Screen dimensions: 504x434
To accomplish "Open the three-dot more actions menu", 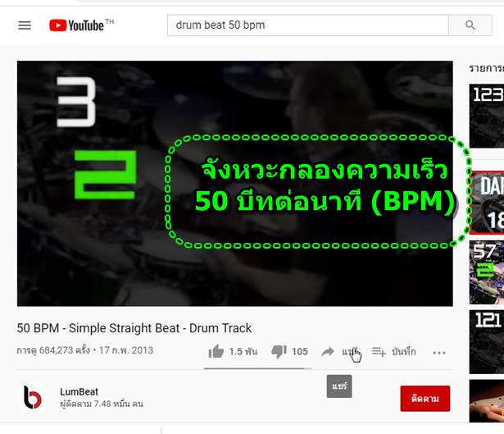I will click(439, 353).
